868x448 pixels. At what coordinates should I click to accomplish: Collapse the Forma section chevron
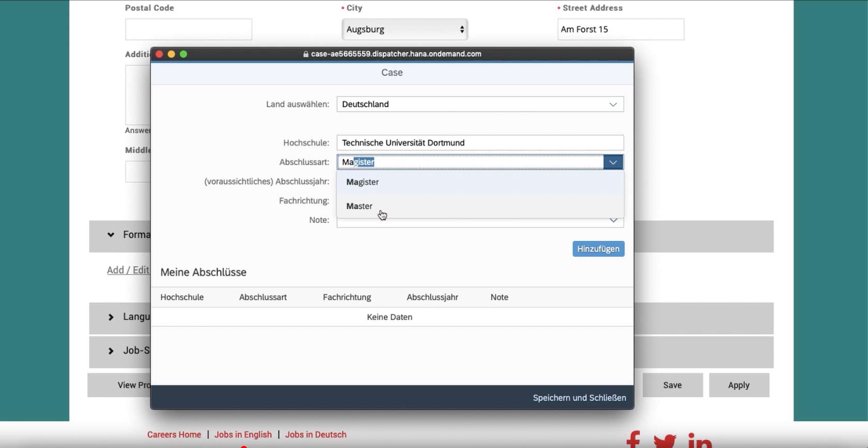coord(111,235)
